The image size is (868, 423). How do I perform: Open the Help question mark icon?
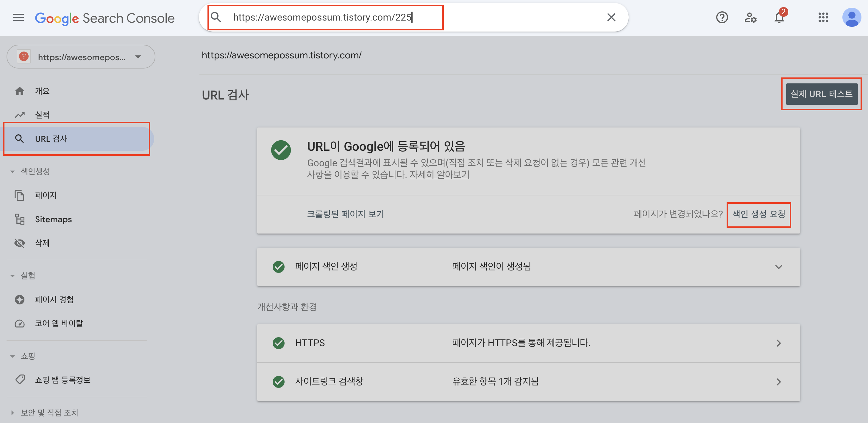point(722,18)
